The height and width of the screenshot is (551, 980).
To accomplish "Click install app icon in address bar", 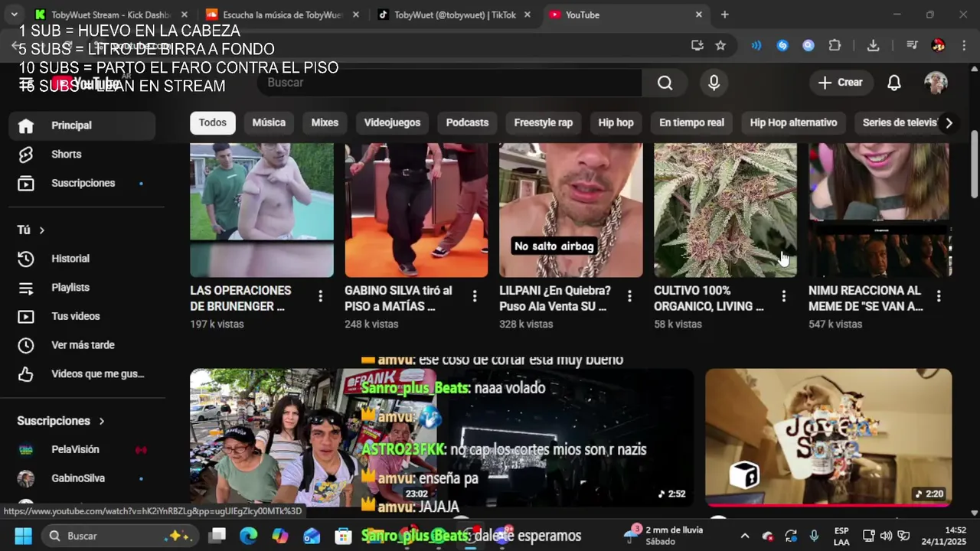I will click(x=697, y=45).
